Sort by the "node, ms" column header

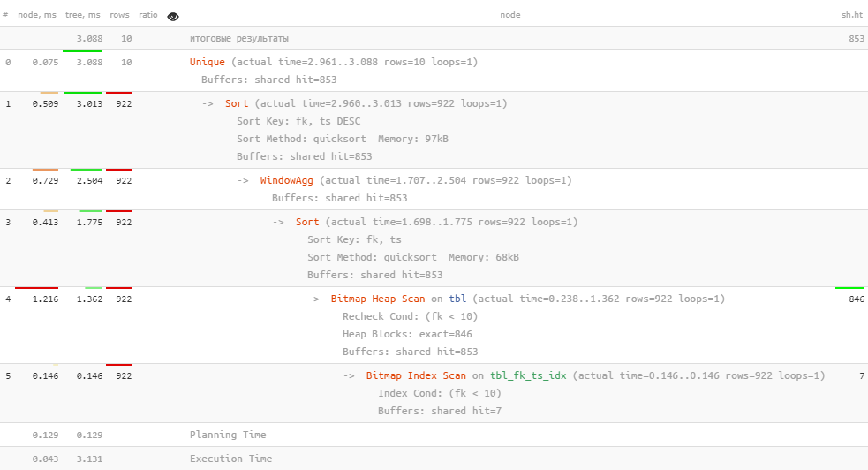tap(36, 15)
